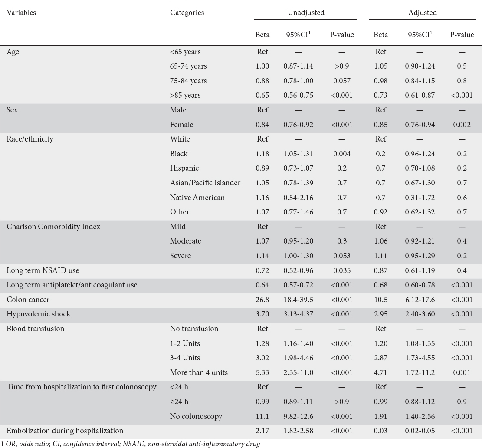Click unadjusted beta value 26.8
482x448 pixels.
pyautogui.click(x=262, y=300)
